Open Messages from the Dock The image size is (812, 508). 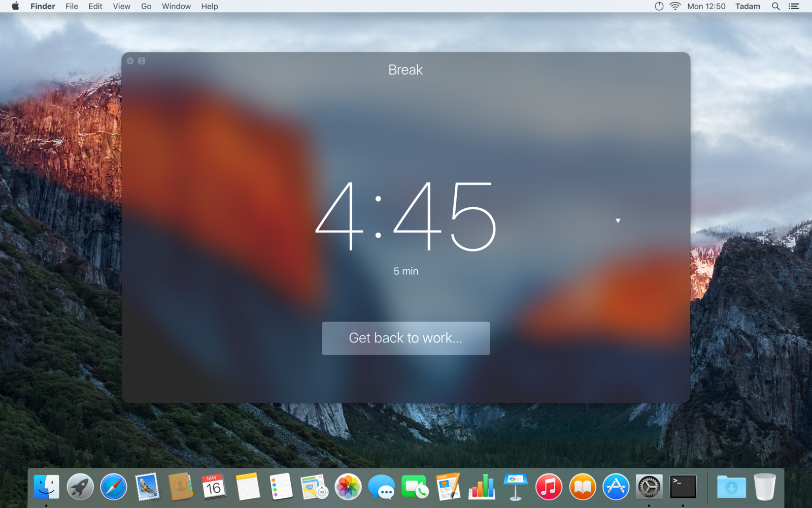click(382, 487)
